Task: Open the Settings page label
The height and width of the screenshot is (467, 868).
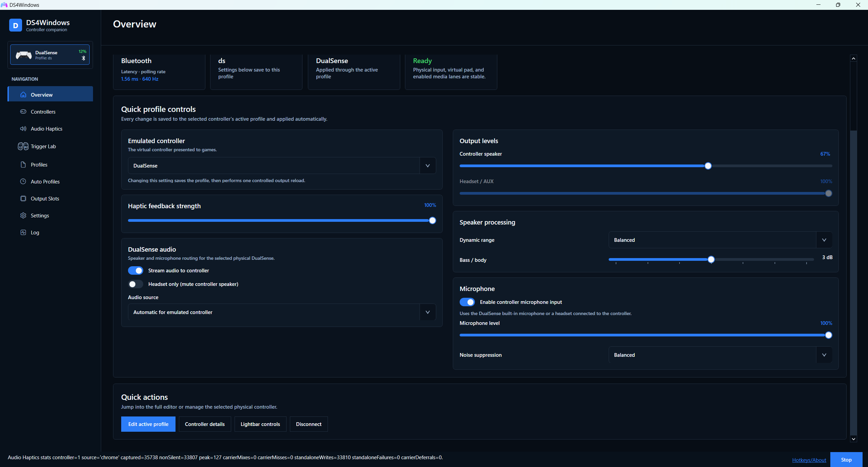Action: tap(40, 216)
